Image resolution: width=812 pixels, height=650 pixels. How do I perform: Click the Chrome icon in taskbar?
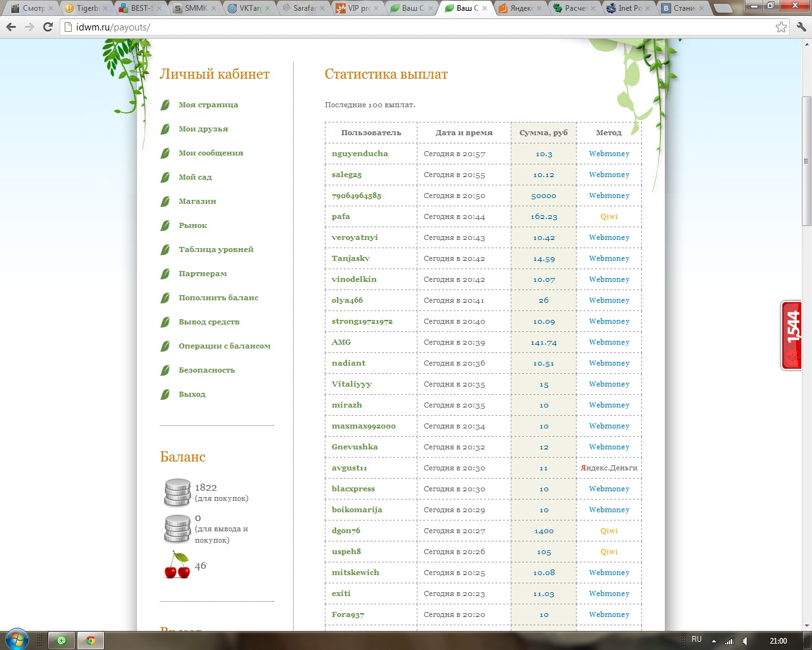[90, 640]
